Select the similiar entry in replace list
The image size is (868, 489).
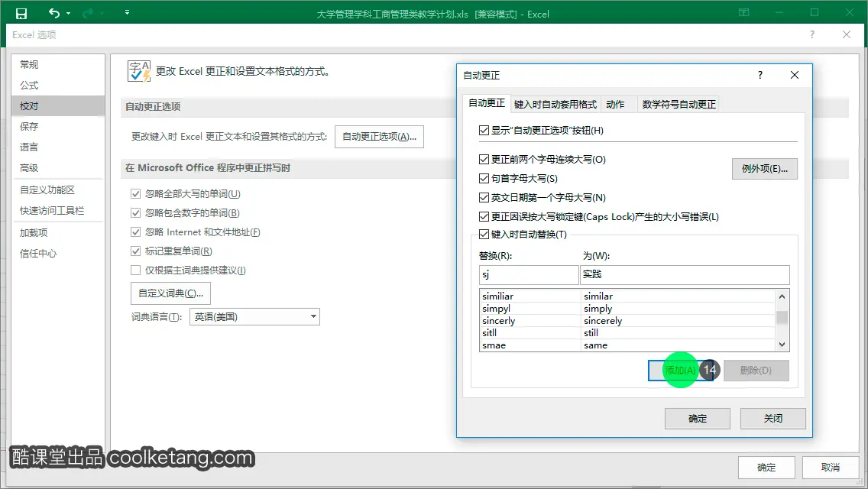[x=497, y=296]
